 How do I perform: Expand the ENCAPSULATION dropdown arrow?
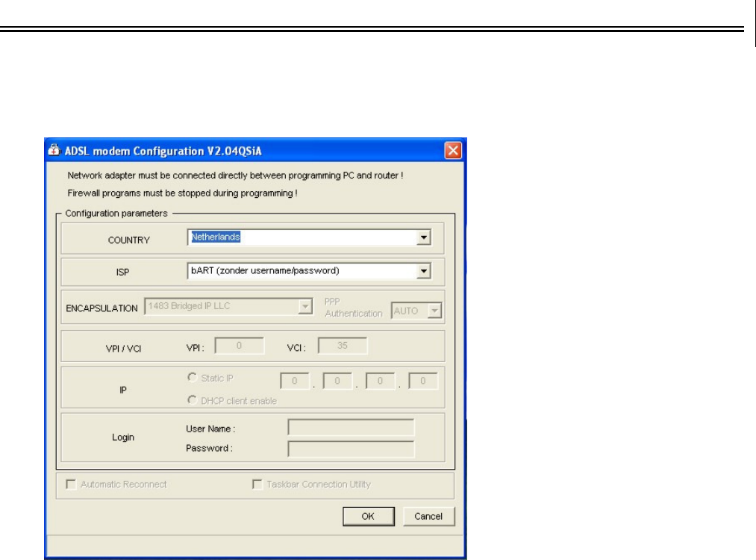pyautogui.click(x=305, y=306)
